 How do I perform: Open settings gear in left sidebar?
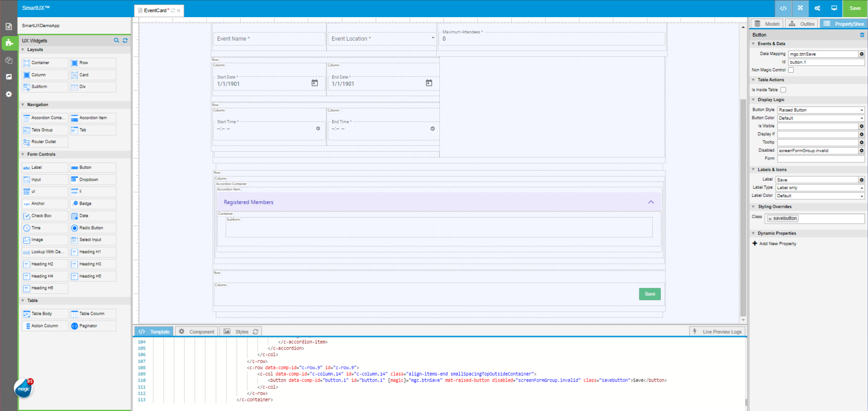click(9, 94)
